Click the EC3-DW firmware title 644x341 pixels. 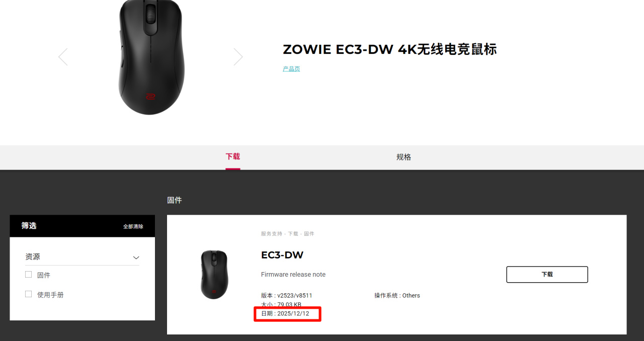click(x=282, y=255)
